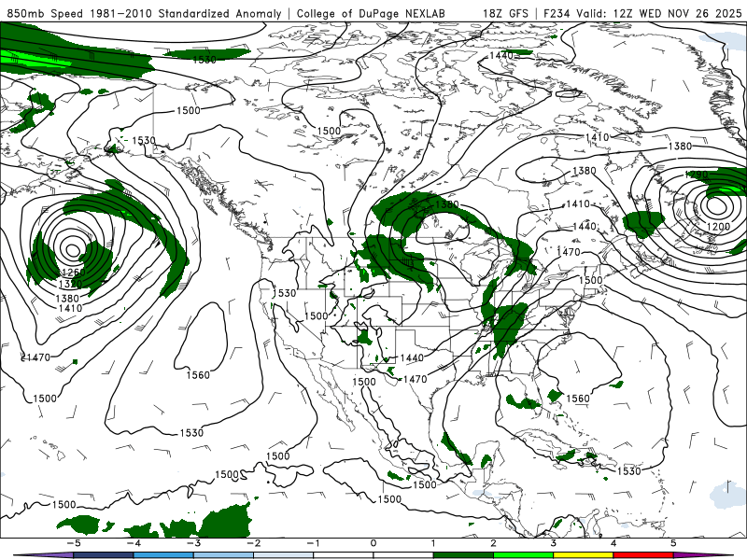Screen dimensions: 747x560
Task: Click the navy -5 to -4 colorbar segment
Action: pos(104,555)
